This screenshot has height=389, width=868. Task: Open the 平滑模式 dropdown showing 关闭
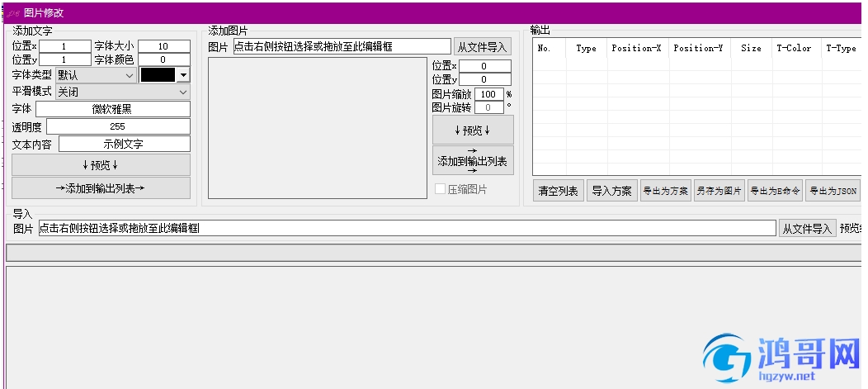pos(123,92)
